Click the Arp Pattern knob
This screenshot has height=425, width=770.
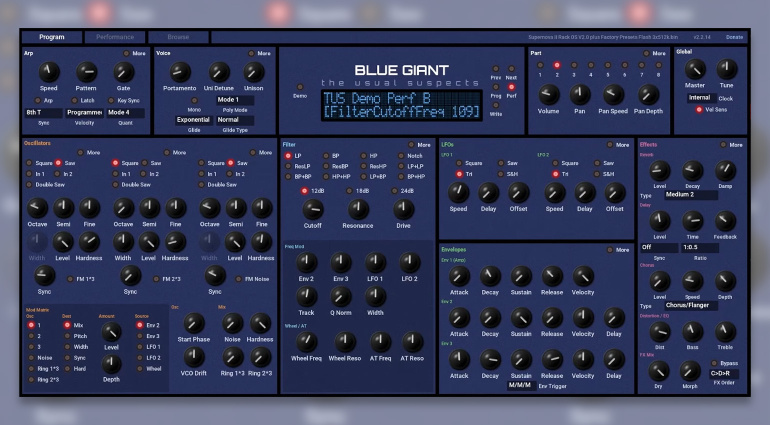click(x=86, y=72)
